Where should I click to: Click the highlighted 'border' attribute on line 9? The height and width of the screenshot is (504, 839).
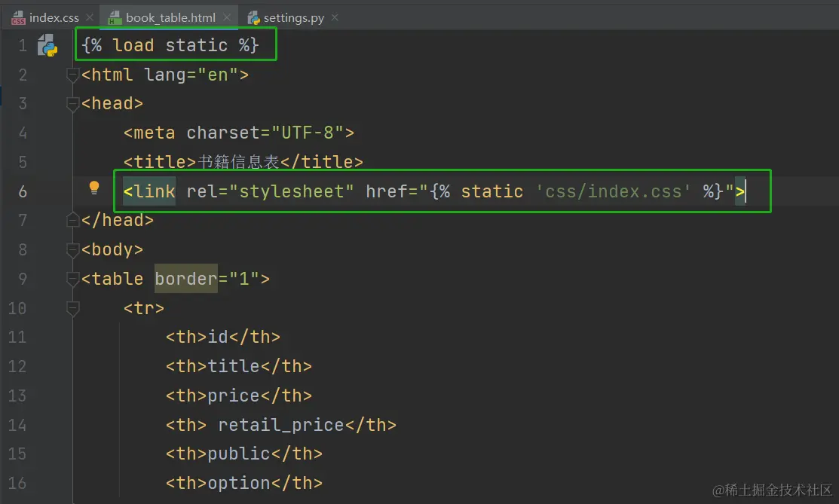pyautogui.click(x=185, y=279)
